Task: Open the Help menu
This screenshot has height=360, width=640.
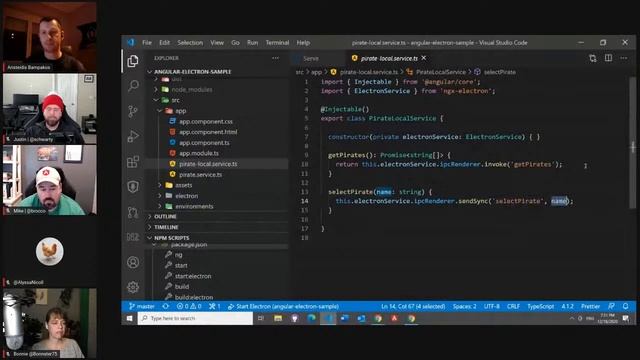Action: tap(303, 42)
